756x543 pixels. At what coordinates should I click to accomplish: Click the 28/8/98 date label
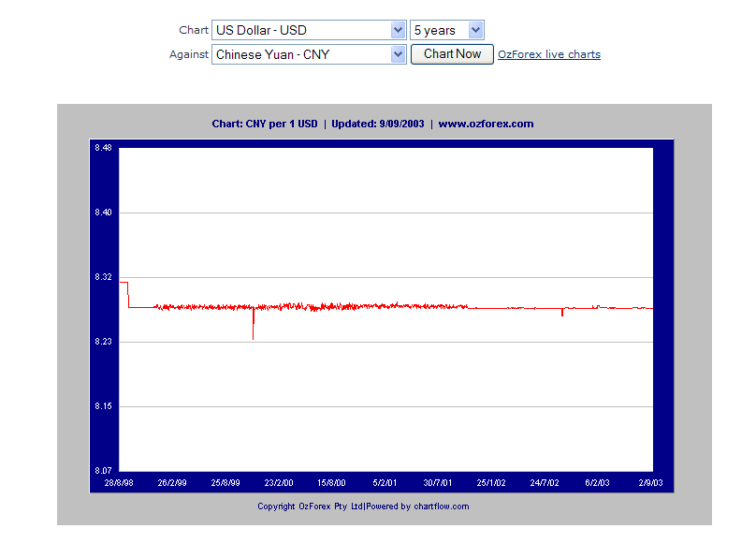tap(119, 483)
